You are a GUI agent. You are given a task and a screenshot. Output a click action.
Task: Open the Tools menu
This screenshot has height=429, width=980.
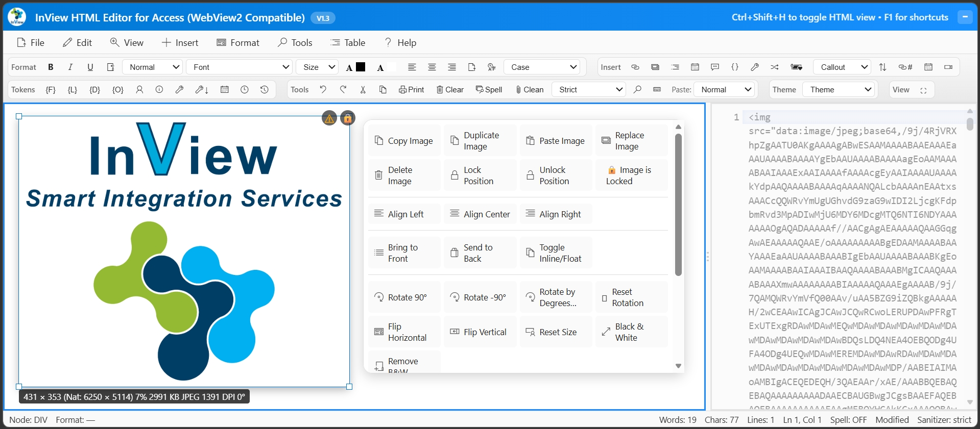pos(295,43)
